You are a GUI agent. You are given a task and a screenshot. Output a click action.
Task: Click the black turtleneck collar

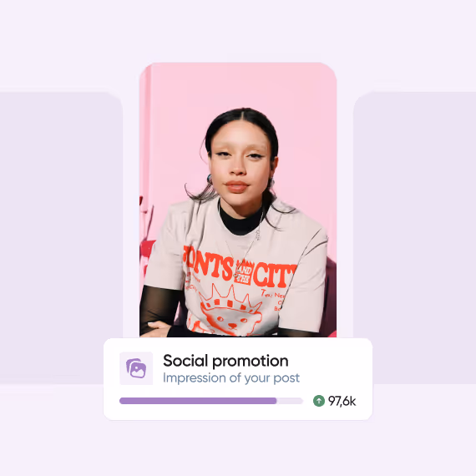241,221
